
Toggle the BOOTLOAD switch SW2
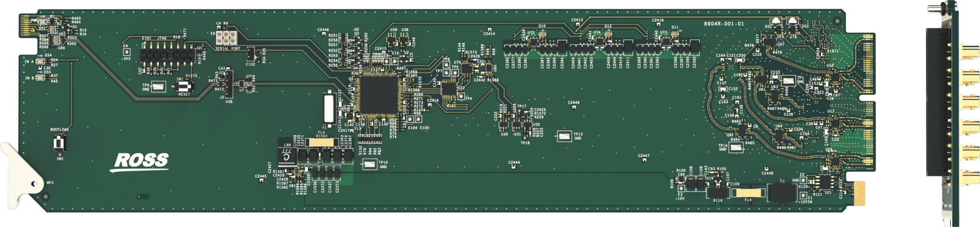59,143
